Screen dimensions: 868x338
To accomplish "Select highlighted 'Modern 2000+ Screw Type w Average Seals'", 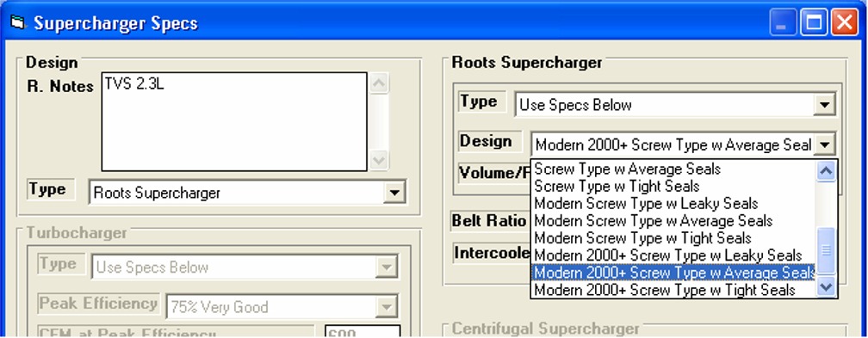I will [x=673, y=272].
